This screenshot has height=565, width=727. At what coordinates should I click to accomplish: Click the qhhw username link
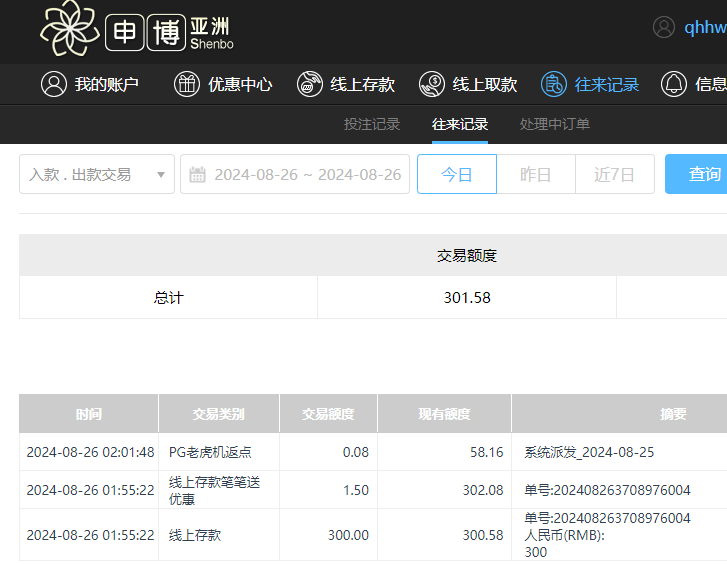coord(705,28)
